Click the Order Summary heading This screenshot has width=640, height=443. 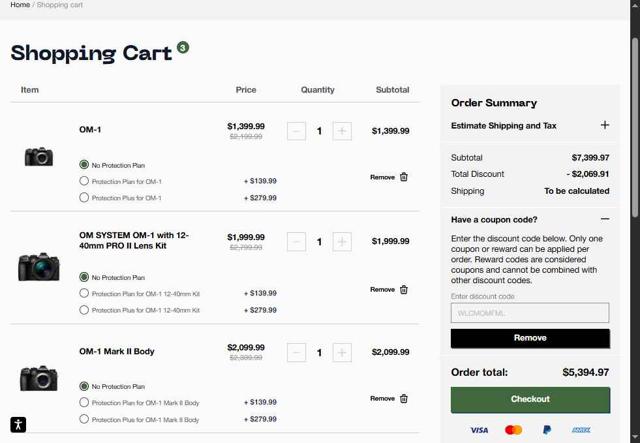[x=494, y=103]
